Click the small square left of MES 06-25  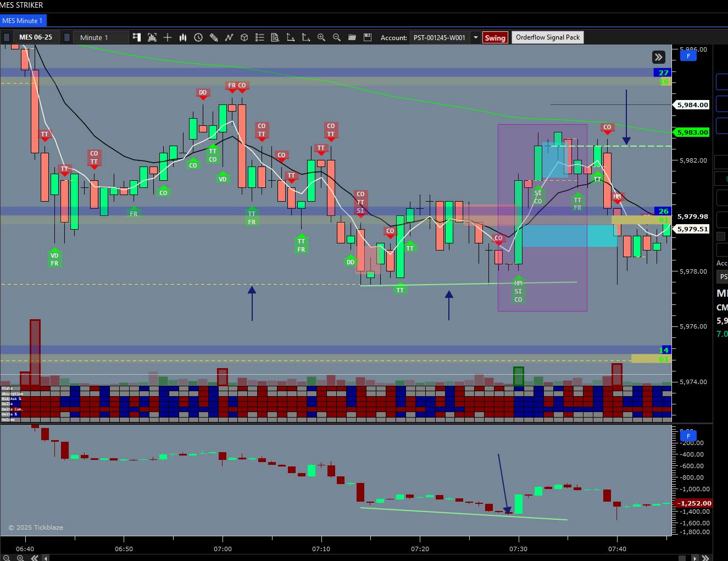[x=7, y=37]
